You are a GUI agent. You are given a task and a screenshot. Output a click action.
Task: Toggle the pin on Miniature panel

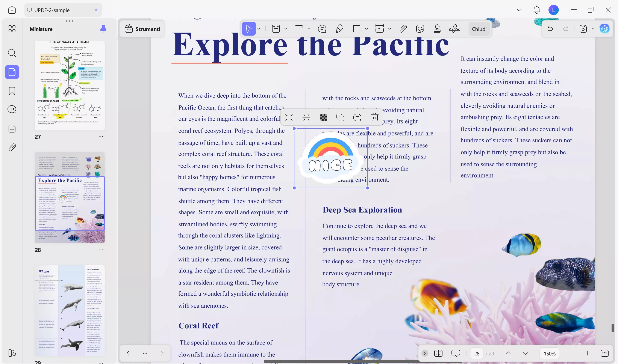(103, 29)
